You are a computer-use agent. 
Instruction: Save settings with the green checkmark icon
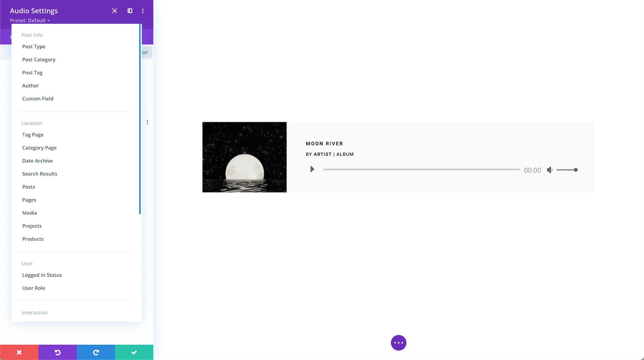pos(134,352)
